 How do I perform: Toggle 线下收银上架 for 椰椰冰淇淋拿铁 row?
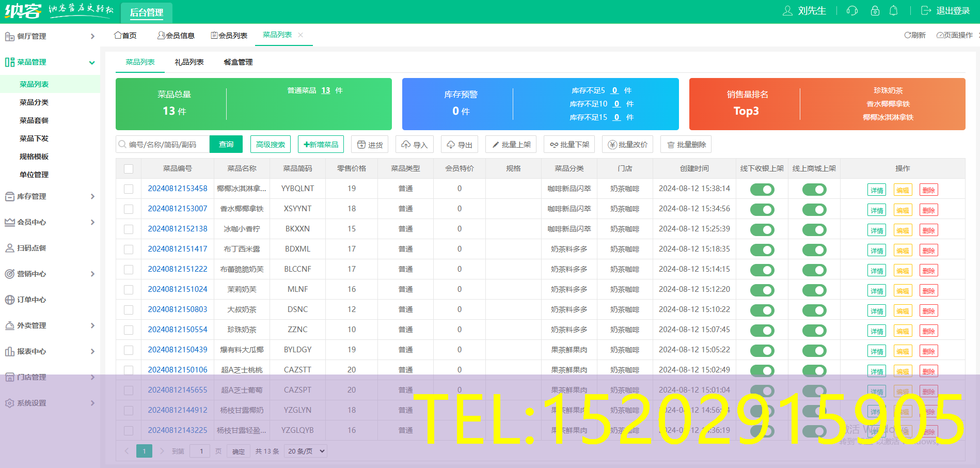[762, 190]
